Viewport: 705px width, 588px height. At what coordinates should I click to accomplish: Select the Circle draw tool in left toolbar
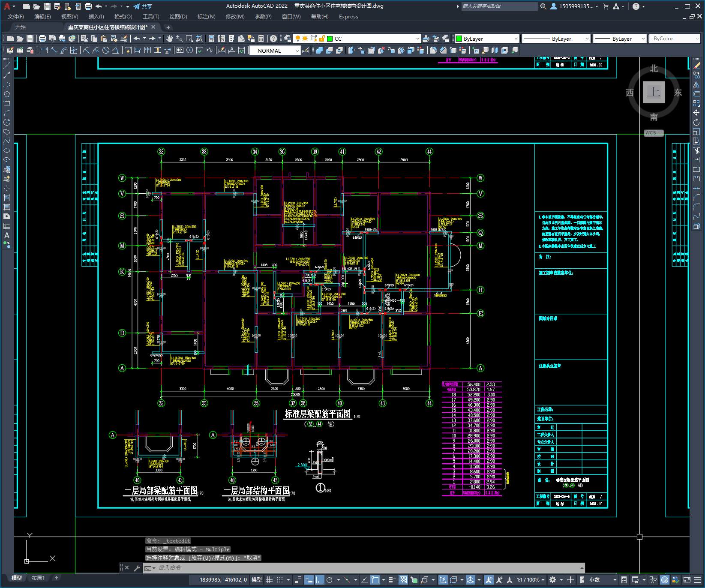pos(7,122)
